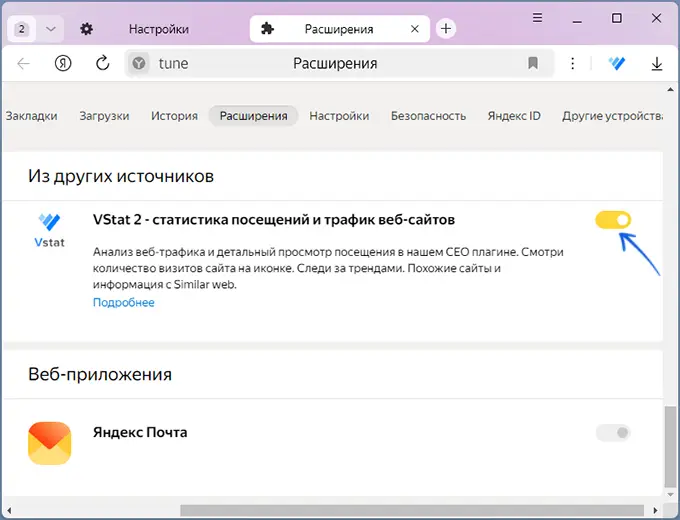680x520 pixels.
Task: Go to the Загрузки section
Action: [104, 116]
